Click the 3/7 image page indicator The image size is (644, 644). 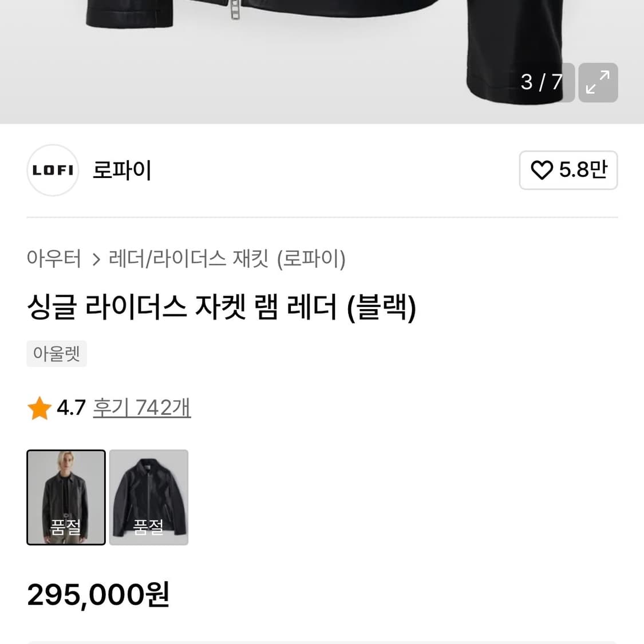coord(542,82)
